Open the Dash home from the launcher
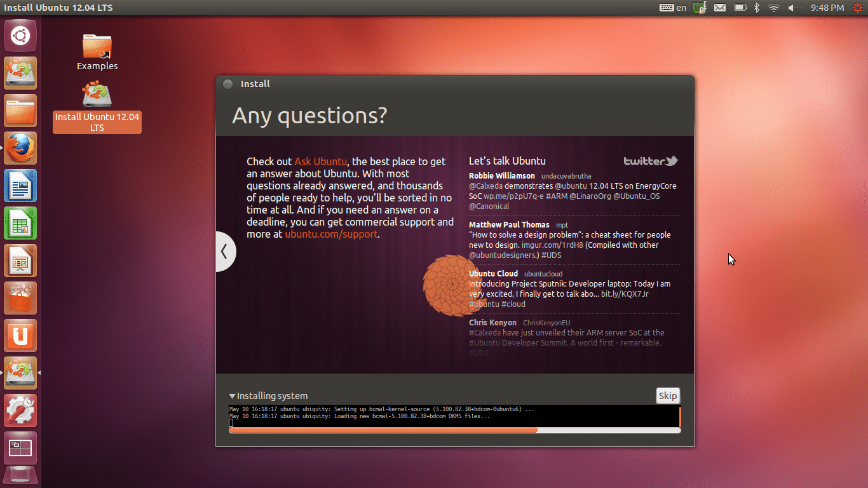Image resolution: width=868 pixels, height=488 pixels. click(x=21, y=36)
